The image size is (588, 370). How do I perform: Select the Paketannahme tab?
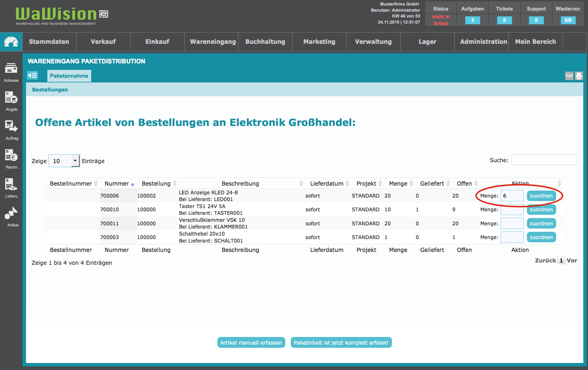point(69,76)
